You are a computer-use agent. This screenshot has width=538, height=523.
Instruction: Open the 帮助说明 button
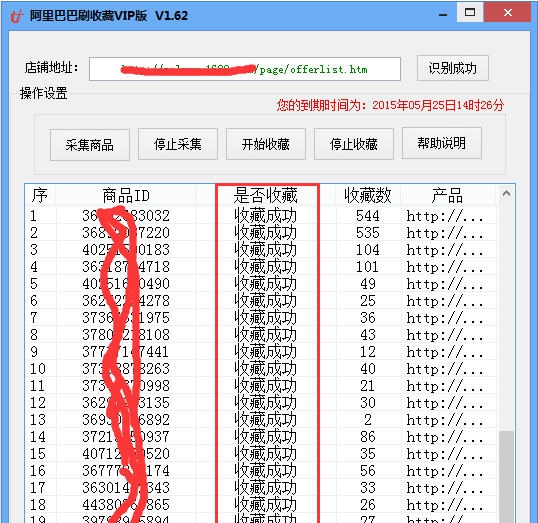tap(442, 143)
